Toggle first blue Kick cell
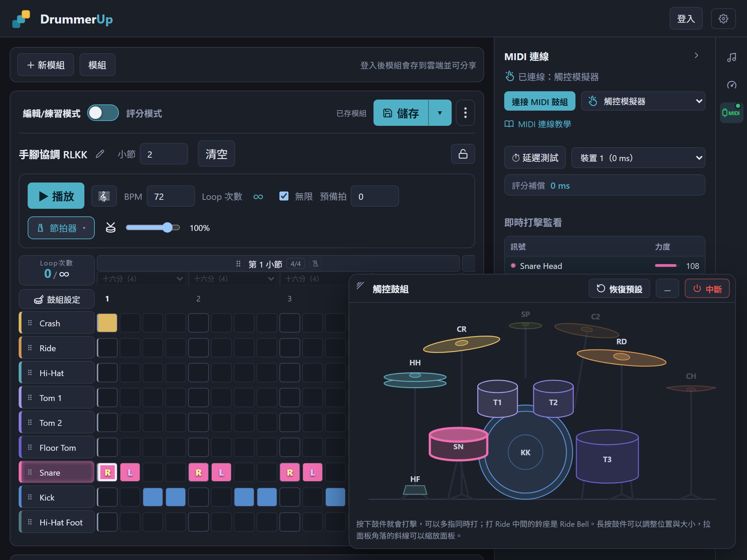The image size is (747, 560). (153, 497)
